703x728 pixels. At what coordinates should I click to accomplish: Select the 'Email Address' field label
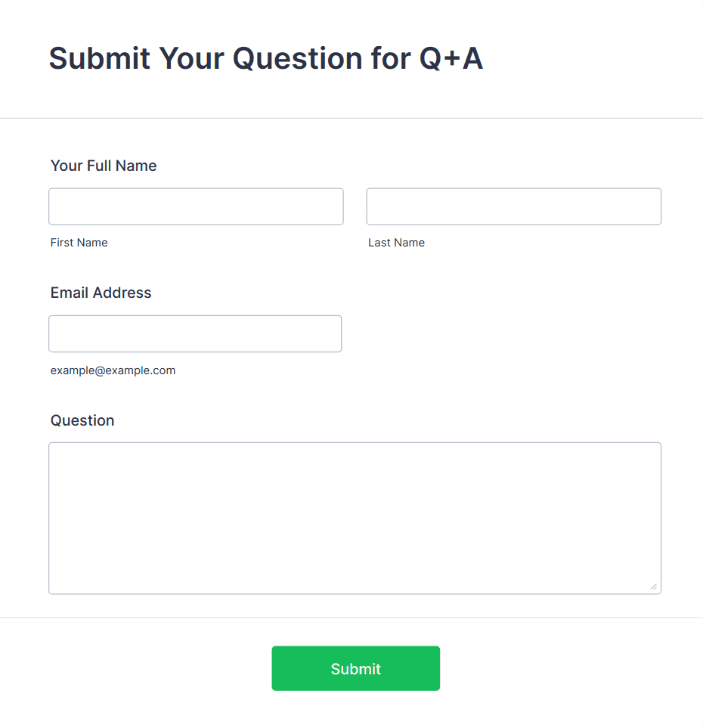click(101, 293)
